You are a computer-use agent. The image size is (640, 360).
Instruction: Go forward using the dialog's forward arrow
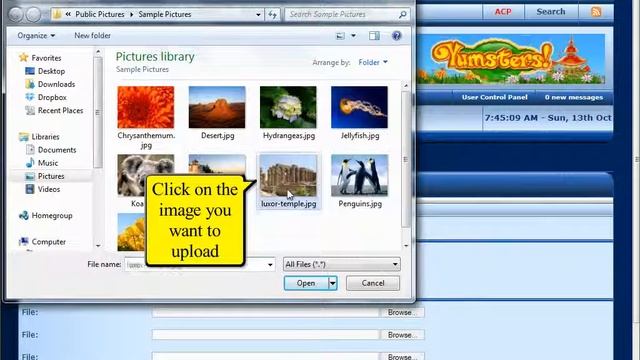[33, 15]
